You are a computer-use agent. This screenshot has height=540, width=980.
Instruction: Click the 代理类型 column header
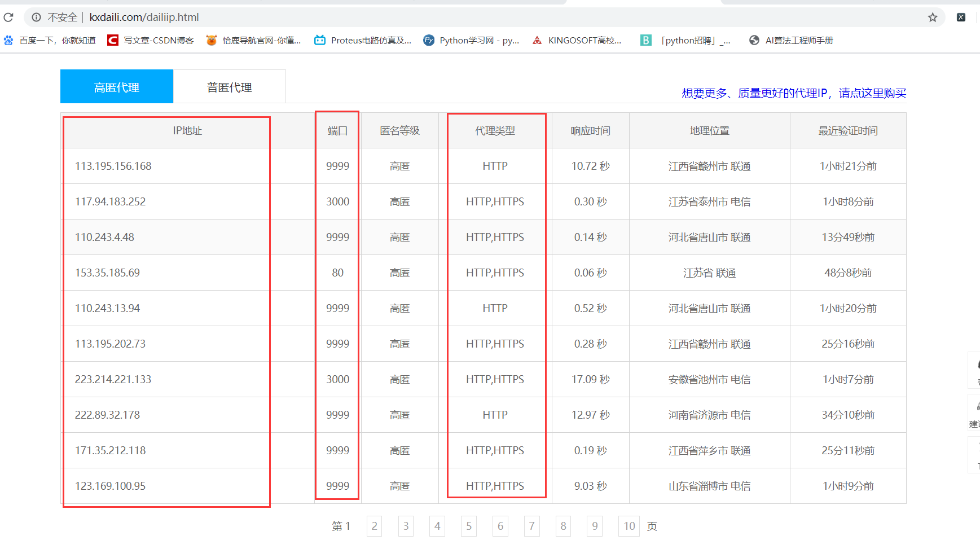click(x=495, y=130)
